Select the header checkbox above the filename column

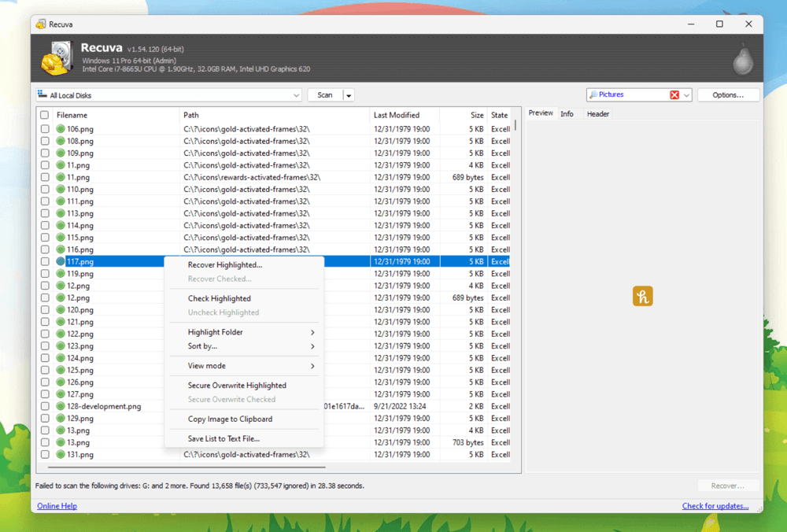[45, 114]
